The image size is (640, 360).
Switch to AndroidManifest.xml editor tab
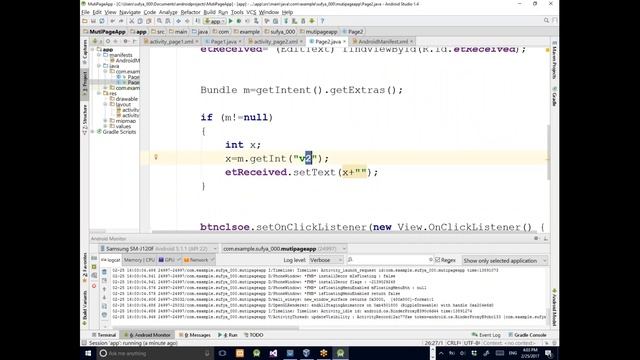point(383,42)
